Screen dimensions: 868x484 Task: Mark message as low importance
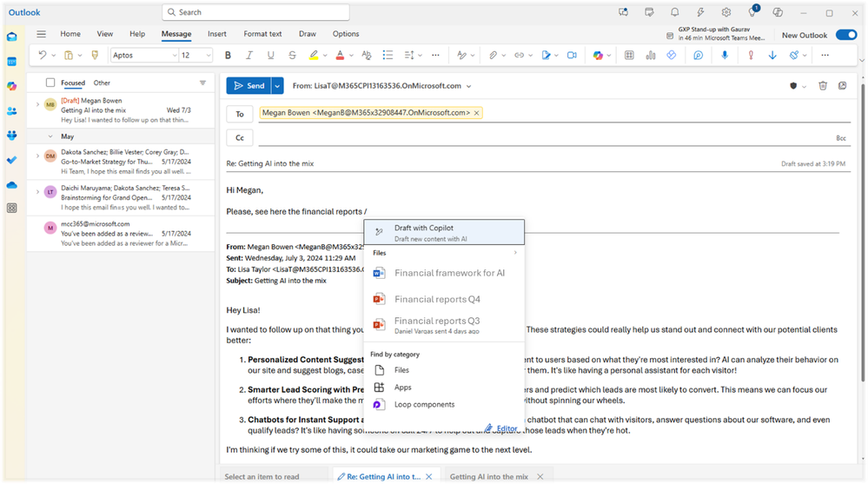tap(772, 56)
